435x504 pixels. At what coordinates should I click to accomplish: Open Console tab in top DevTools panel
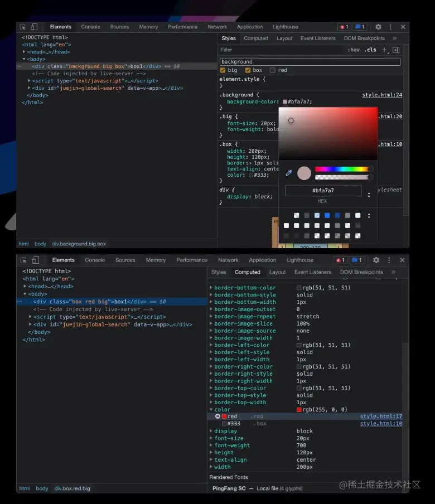pos(91,27)
